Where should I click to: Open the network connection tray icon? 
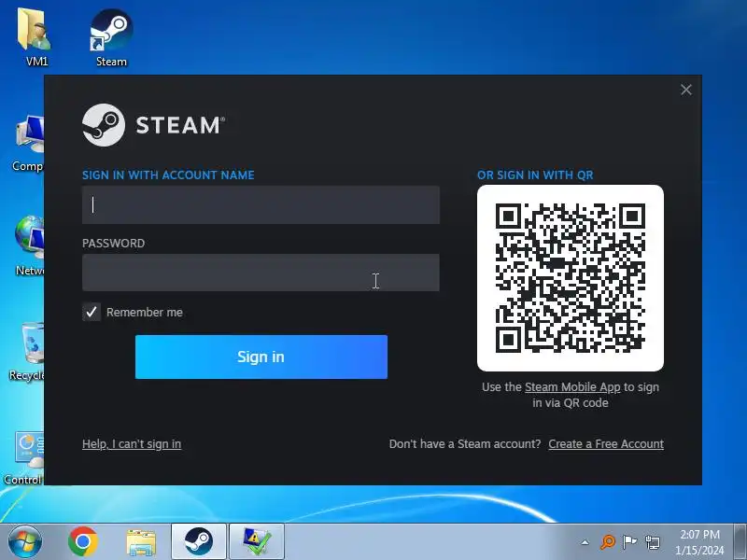[652, 542]
